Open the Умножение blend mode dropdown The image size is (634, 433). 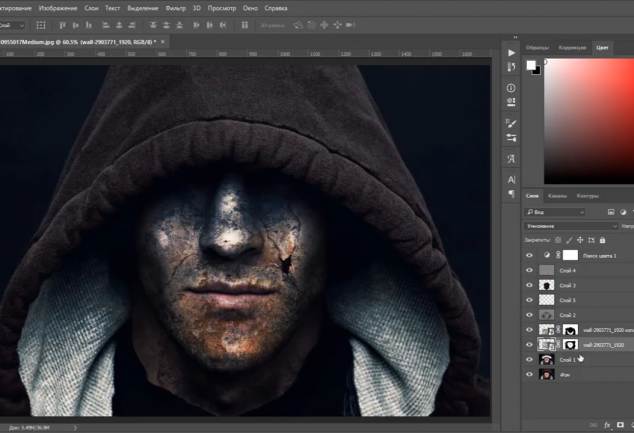click(571, 226)
